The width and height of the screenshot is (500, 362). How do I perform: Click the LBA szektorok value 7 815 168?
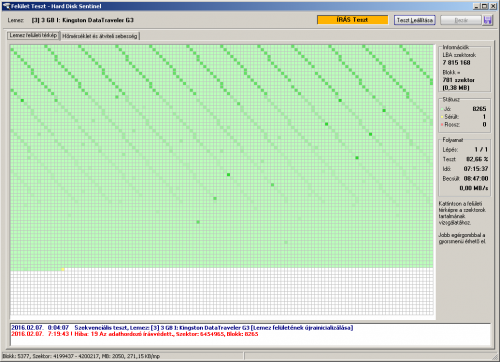point(456,63)
